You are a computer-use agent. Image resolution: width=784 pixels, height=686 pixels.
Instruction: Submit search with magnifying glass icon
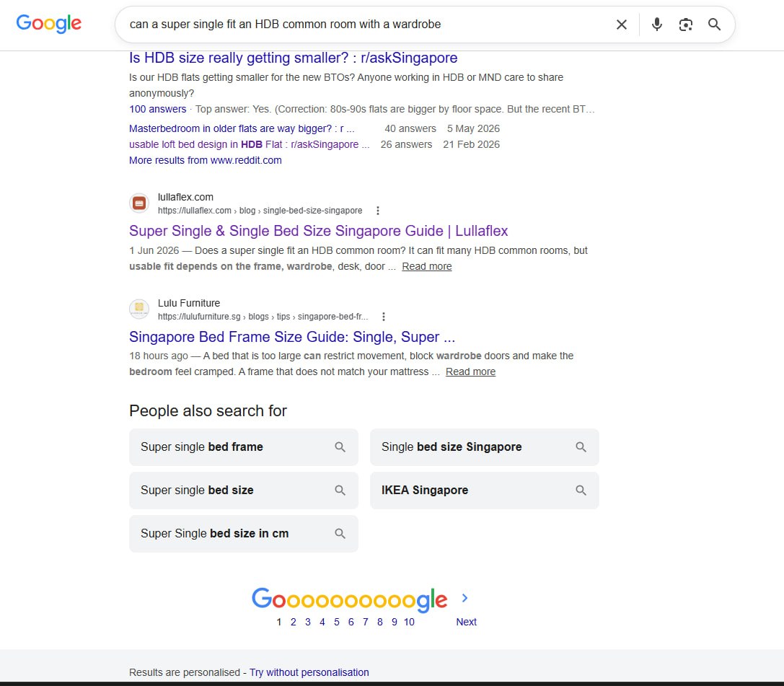[x=715, y=25]
